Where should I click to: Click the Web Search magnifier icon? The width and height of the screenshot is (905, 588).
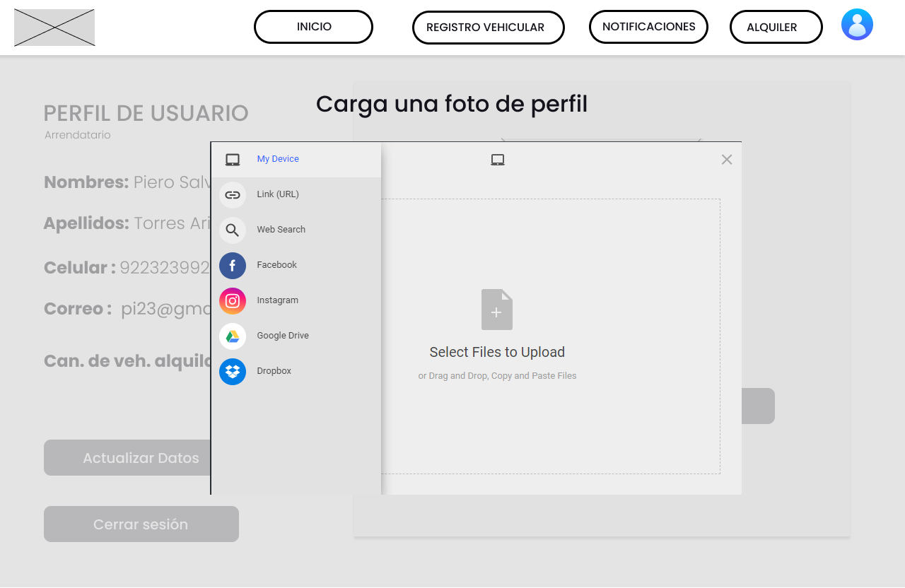tap(233, 230)
